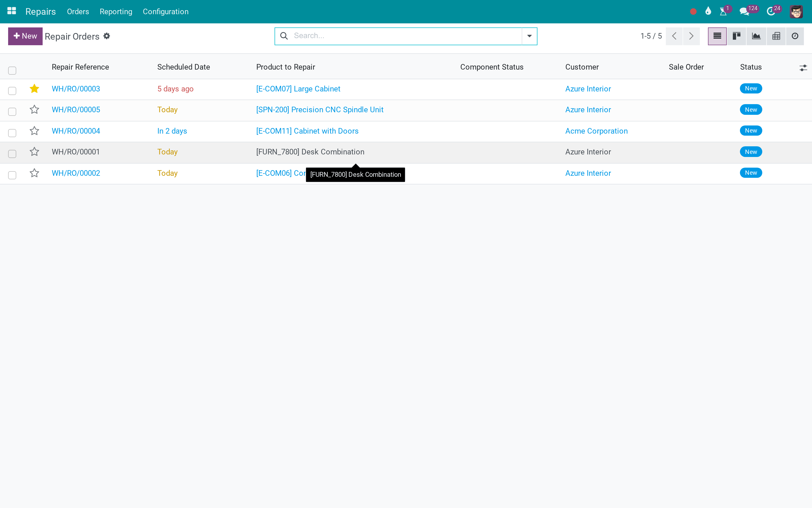Open the Reporting menu
Screen dimensions: 812x508
pos(116,11)
